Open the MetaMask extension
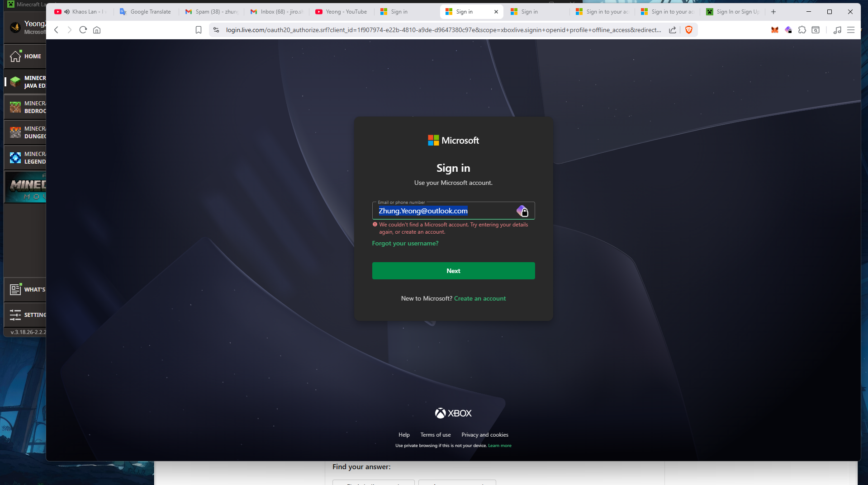 pos(774,30)
